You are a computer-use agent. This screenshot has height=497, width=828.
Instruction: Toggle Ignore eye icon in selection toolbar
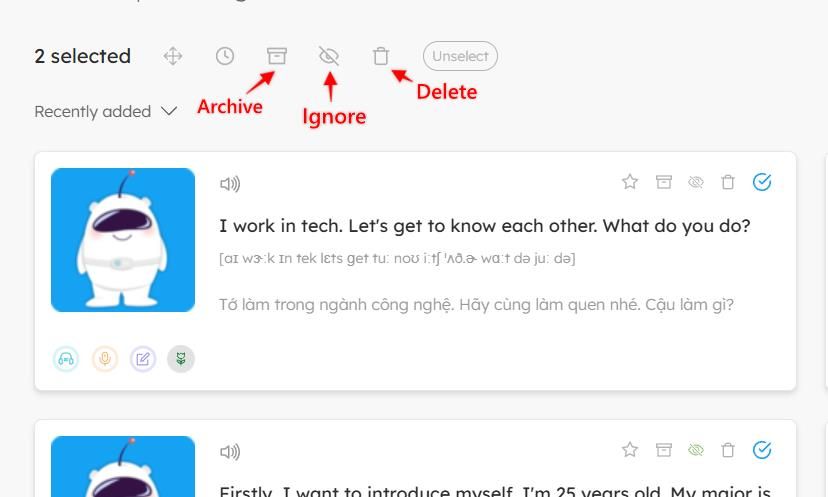coord(329,56)
